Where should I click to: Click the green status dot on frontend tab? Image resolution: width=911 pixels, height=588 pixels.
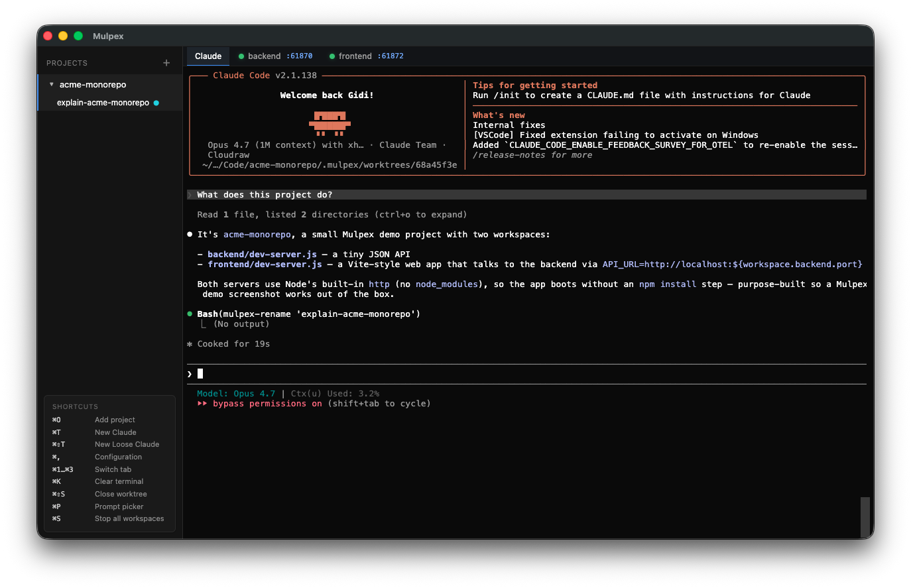(332, 56)
